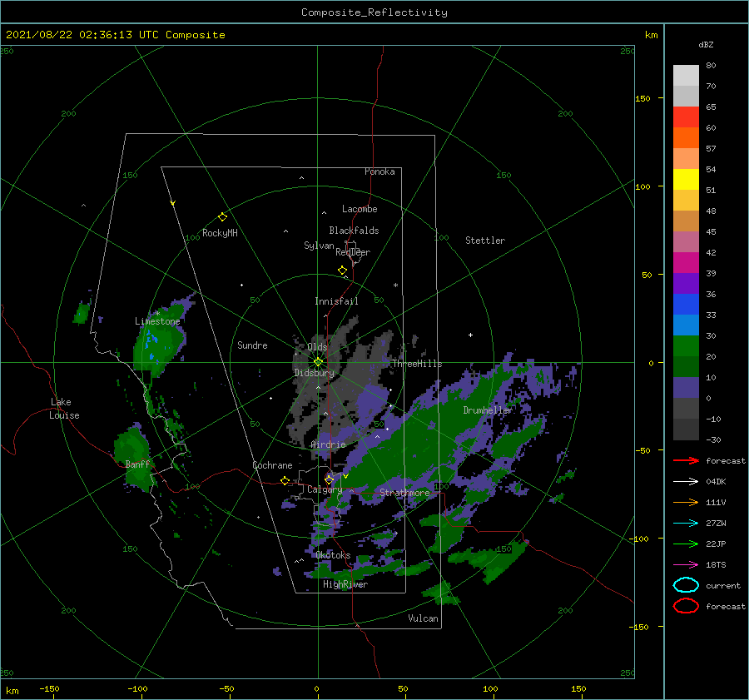Click the RedDeer city label

coord(353,252)
